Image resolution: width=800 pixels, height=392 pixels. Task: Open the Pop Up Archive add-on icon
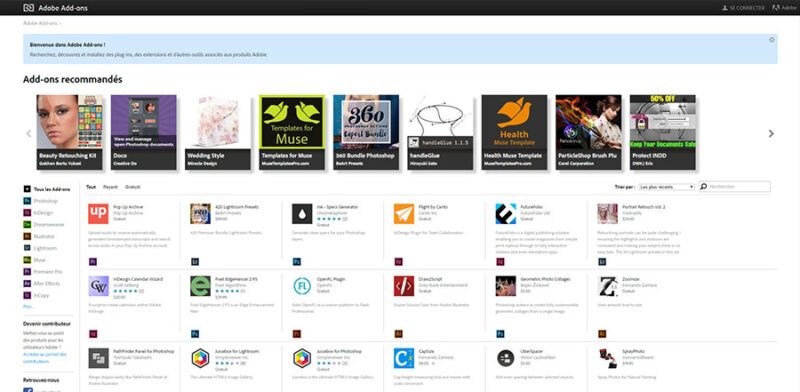[x=98, y=214]
